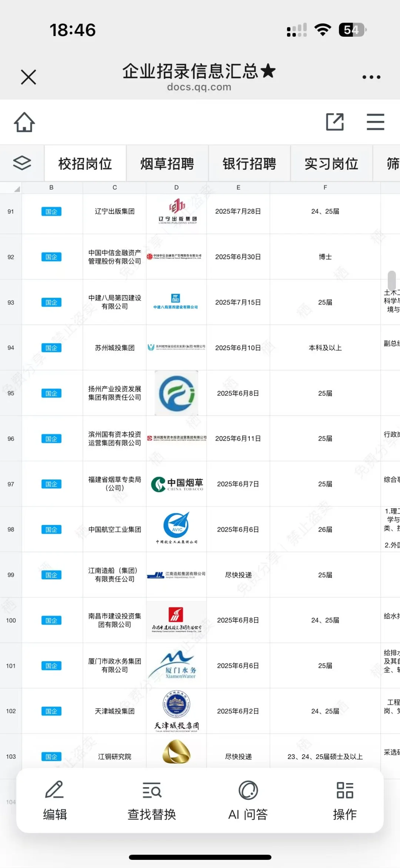The width and height of the screenshot is (400, 868).
Task: Open the AI 问答 assistant
Action: (248, 801)
